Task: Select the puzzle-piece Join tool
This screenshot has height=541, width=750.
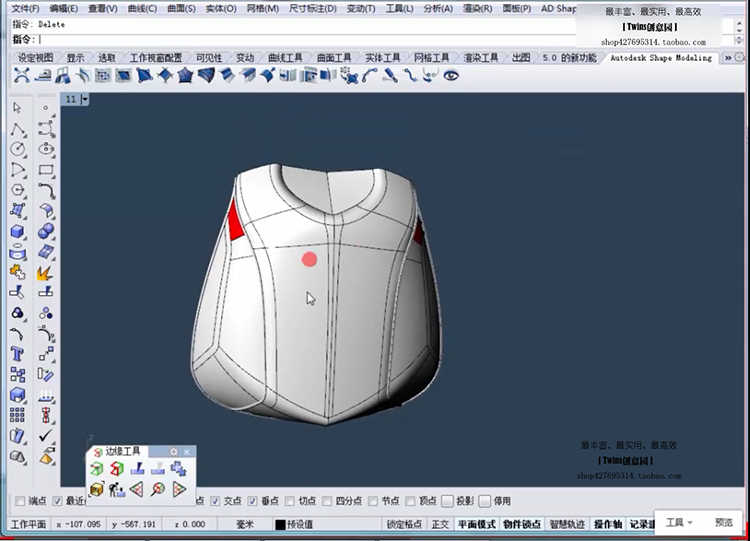Action: [18, 273]
